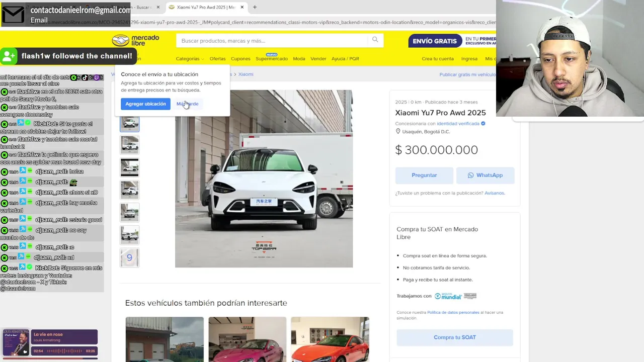Close the Xiaomi Yu7 Pro Awd tab
Screen dimensions: 644x362
point(242,7)
